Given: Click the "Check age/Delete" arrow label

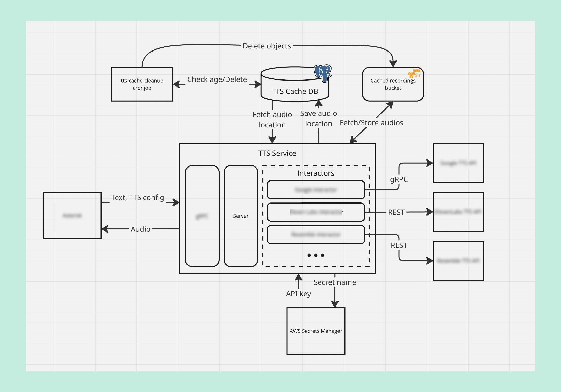Looking at the screenshot, I should pyautogui.click(x=217, y=79).
